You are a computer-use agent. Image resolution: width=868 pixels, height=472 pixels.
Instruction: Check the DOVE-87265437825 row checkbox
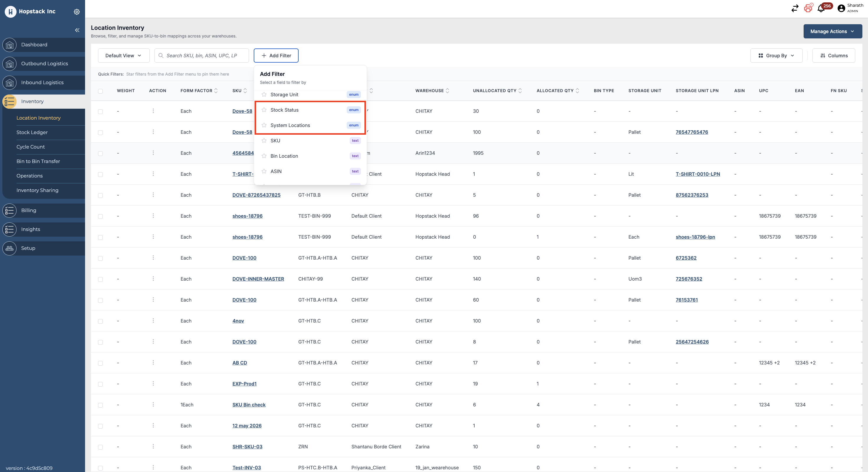pos(100,196)
